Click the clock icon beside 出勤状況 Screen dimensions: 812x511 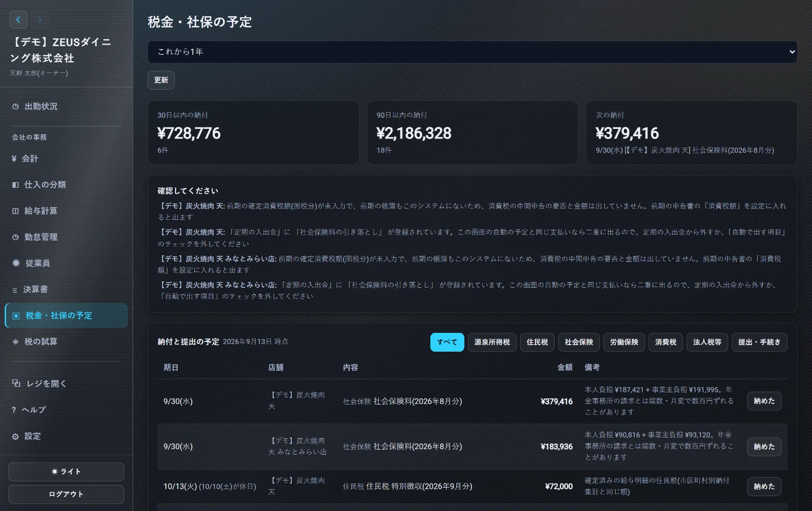pyautogui.click(x=15, y=107)
